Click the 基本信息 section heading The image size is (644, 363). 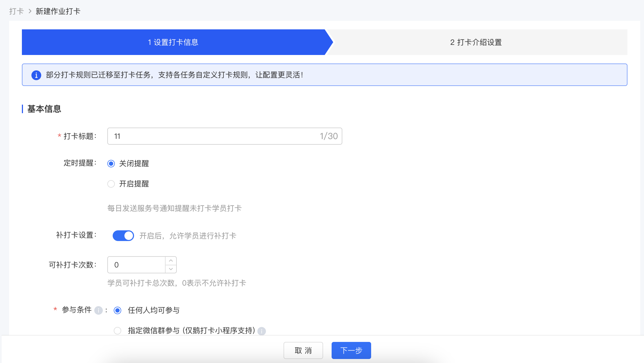[44, 109]
